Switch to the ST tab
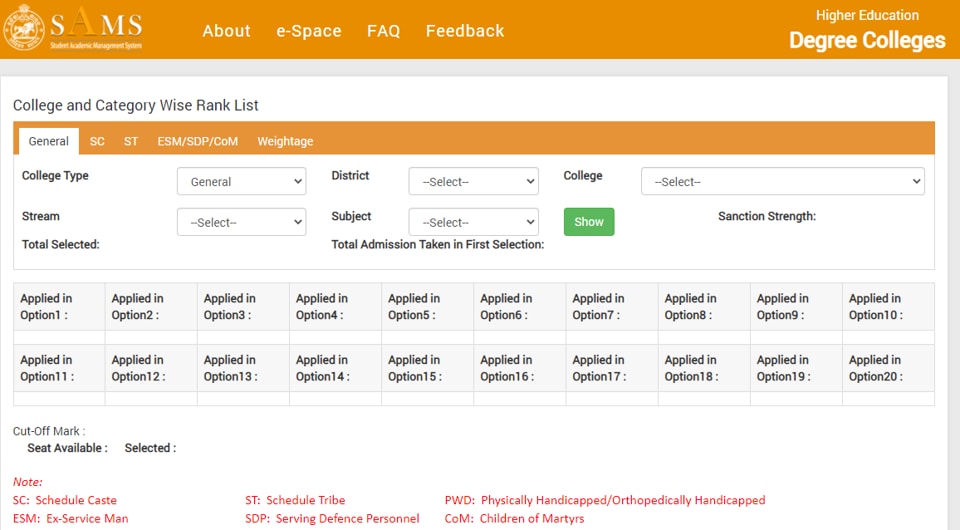960x530 pixels. [131, 141]
